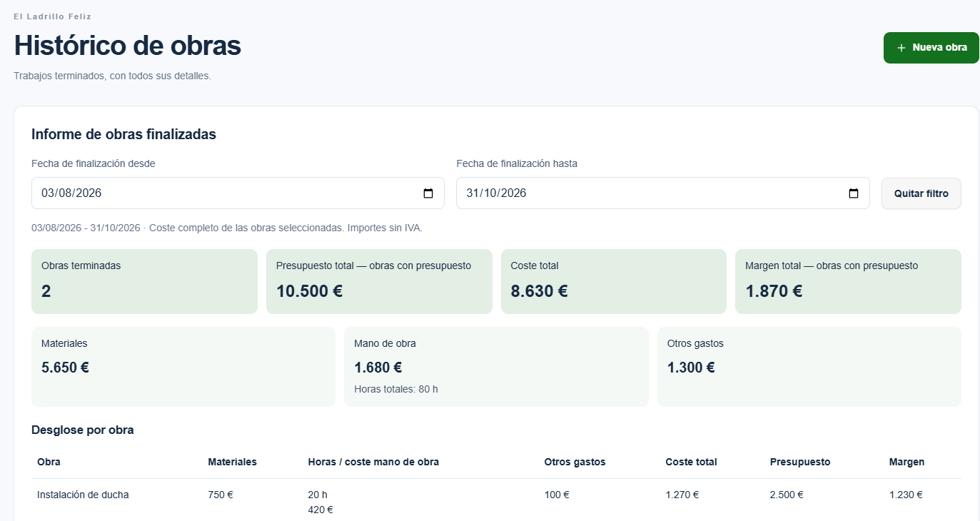Click the '20 h' hours cell

(x=318, y=495)
